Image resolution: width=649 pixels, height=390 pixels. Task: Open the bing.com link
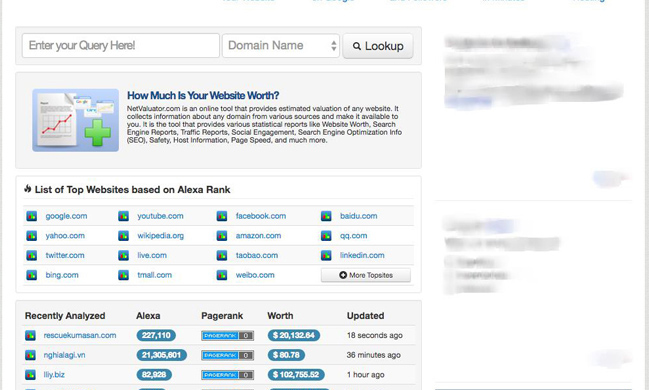pyautogui.click(x=62, y=275)
